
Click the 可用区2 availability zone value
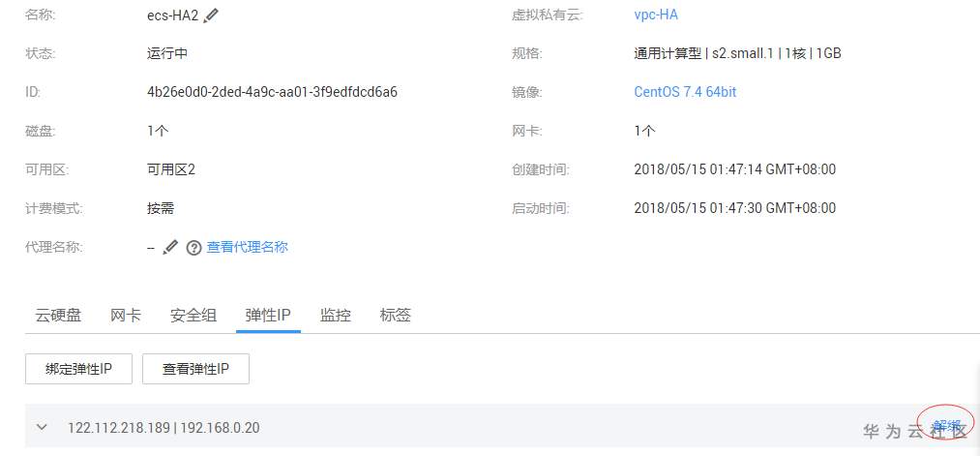tap(170, 169)
